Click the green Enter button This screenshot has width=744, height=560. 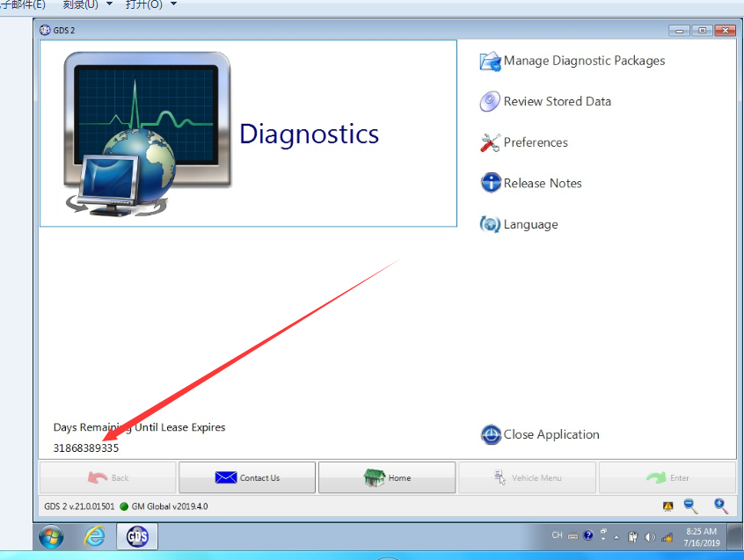click(x=667, y=477)
